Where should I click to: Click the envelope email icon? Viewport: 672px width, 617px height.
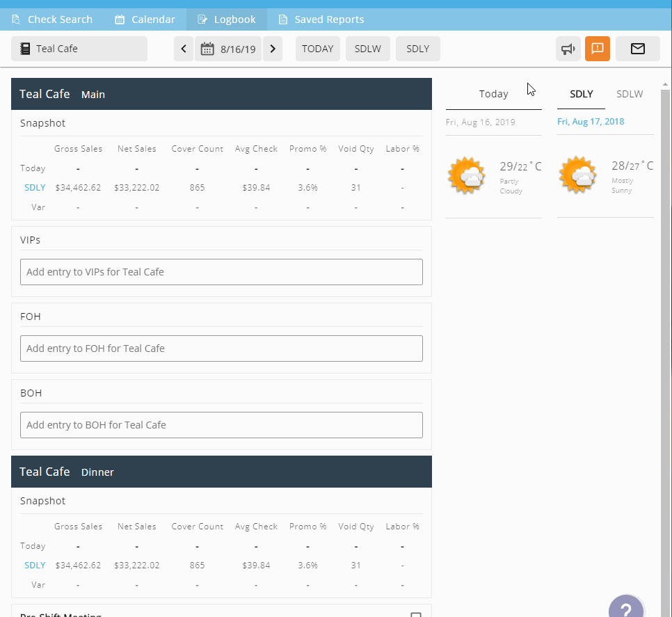637,49
